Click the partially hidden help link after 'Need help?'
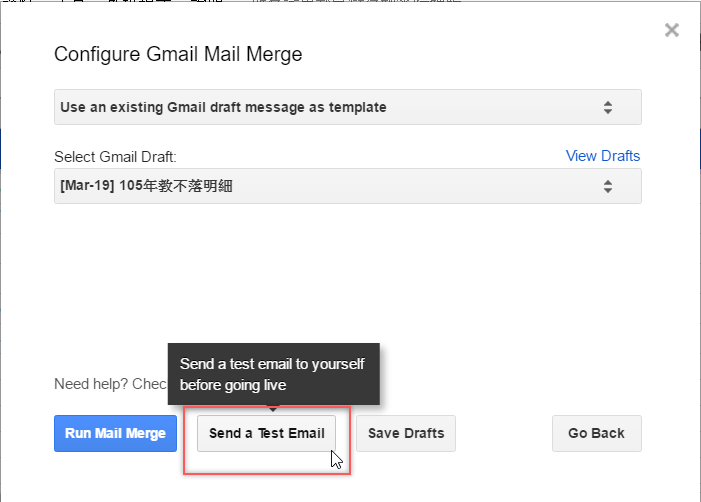The width and height of the screenshot is (701, 502). pyautogui.click(x=152, y=385)
